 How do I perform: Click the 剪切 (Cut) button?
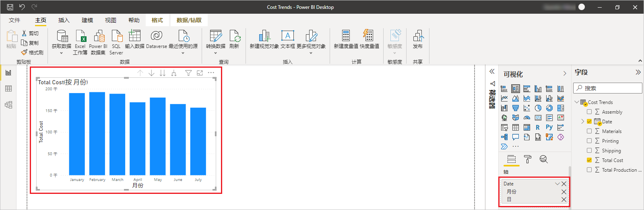pos(30,33)
